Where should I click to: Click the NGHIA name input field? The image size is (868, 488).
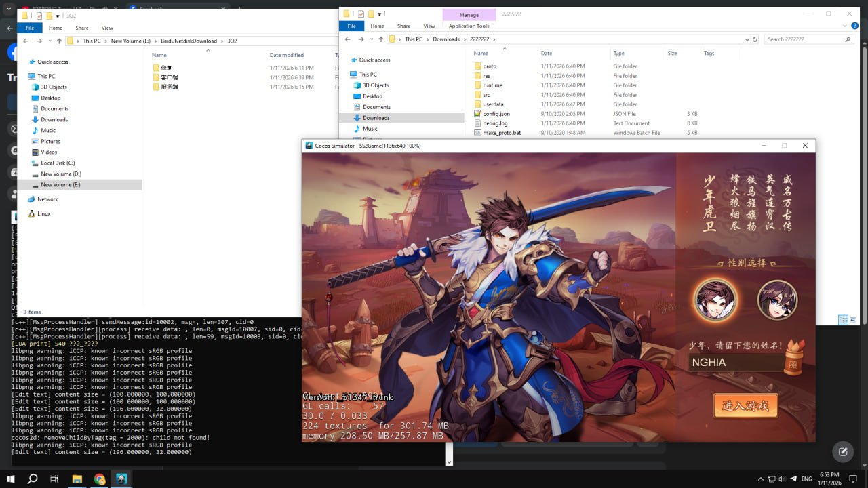(x=734, y=363)
